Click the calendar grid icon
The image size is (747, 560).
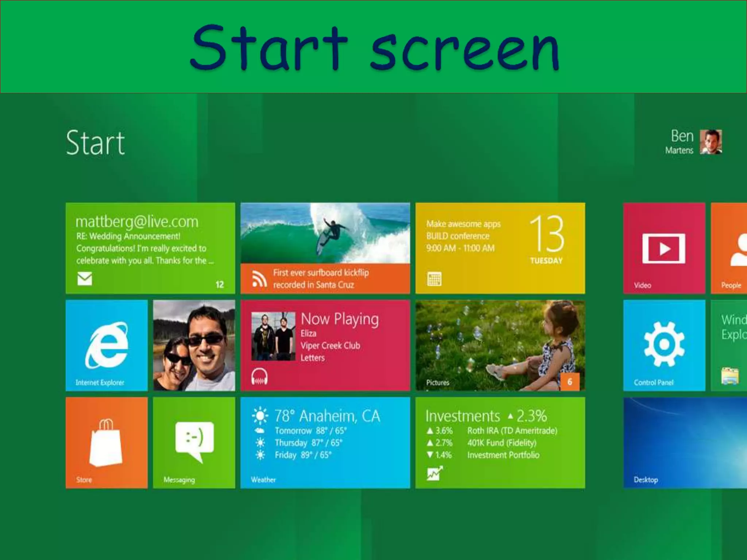click(x=434, y=279)
